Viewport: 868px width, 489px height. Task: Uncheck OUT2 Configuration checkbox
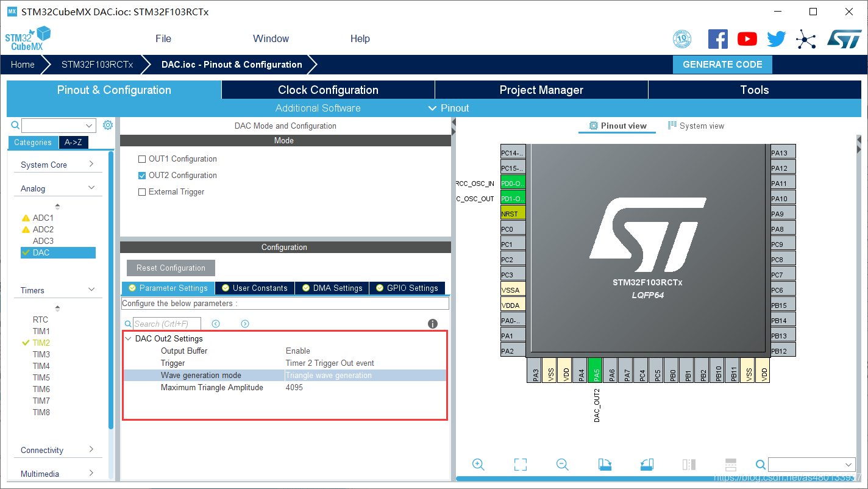click(x=142, y=175)
